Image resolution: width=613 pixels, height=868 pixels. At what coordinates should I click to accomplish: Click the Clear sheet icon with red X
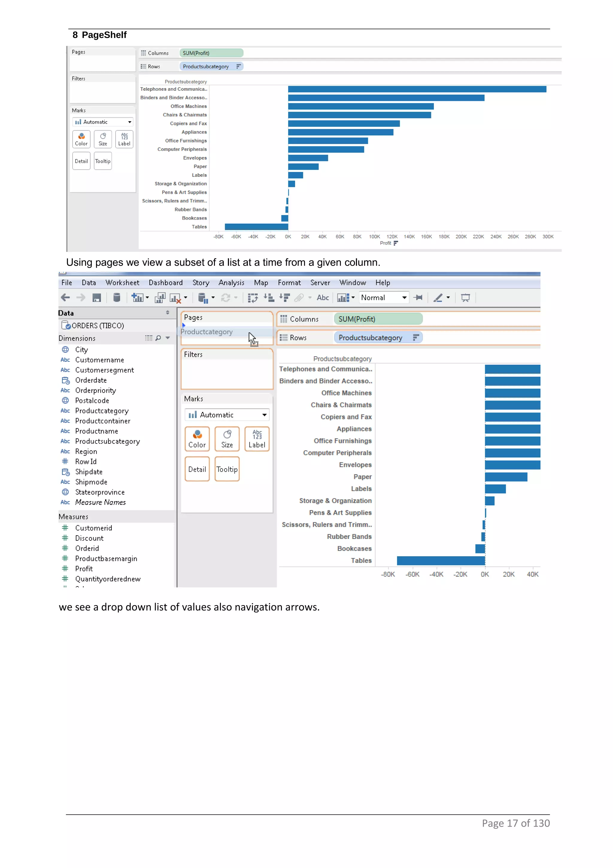[176, 298]
